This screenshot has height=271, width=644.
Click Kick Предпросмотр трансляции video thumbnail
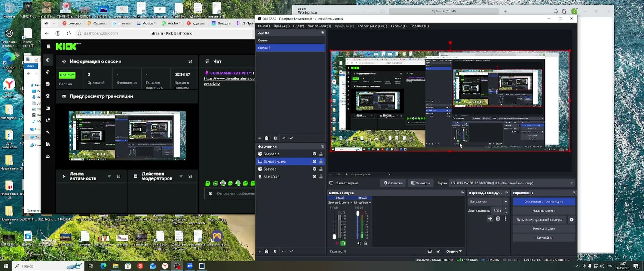(x=127, y=135)
